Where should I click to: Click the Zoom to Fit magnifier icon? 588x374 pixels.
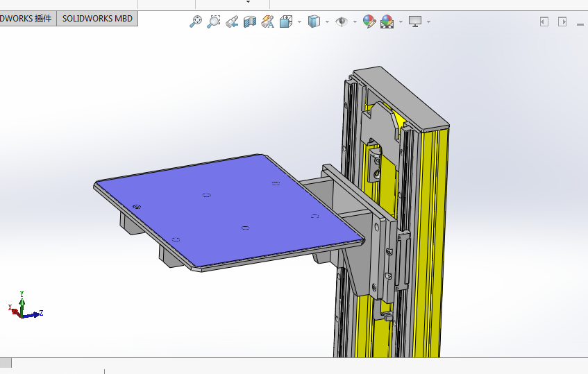195,22
